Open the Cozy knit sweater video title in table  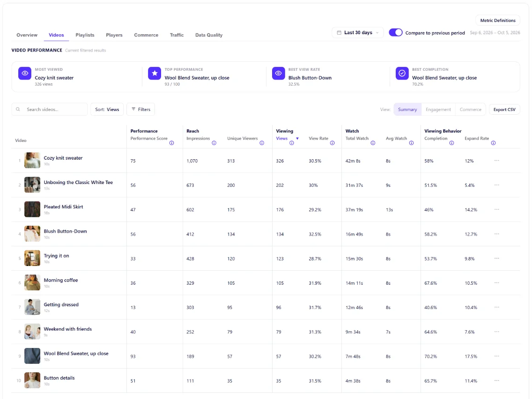tap(63, 158)
